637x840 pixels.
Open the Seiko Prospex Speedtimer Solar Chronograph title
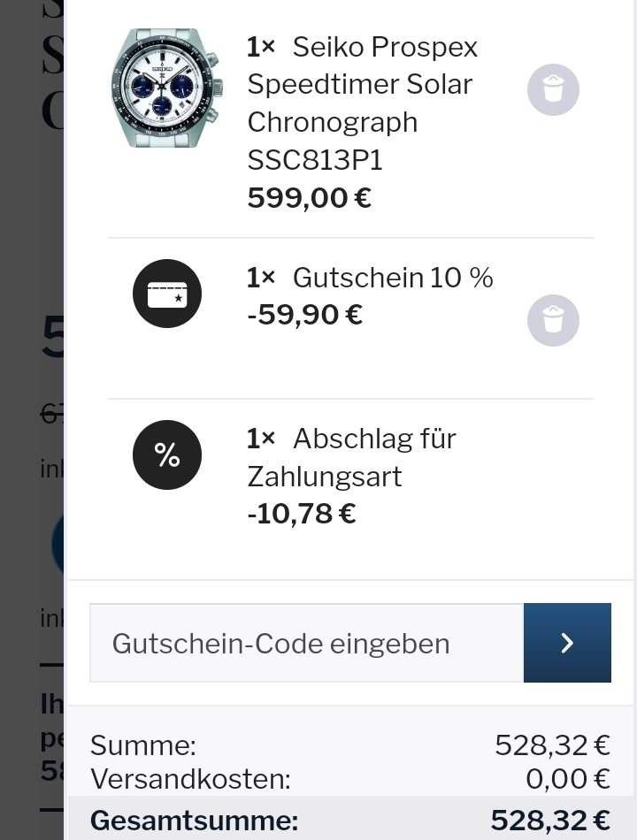point(363,103)
